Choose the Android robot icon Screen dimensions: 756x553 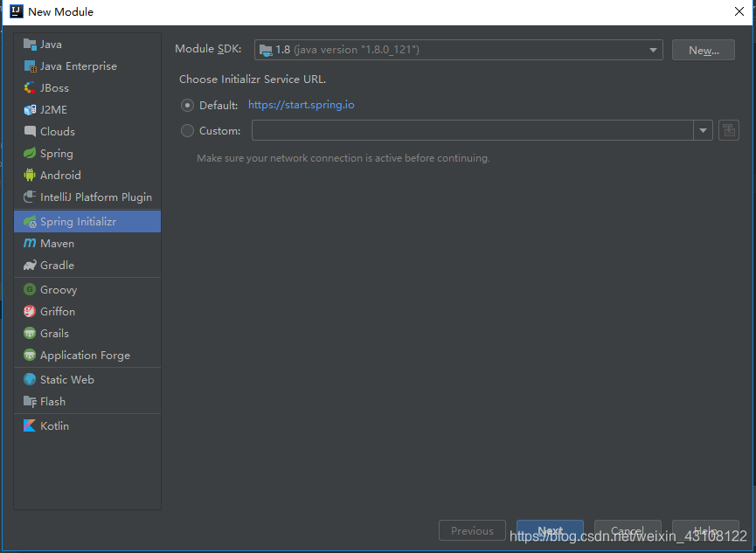(30, 175)
